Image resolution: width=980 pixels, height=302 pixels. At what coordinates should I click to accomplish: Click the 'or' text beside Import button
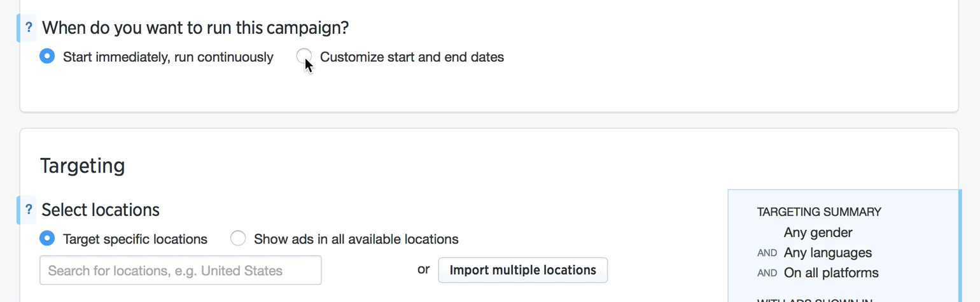point(424,270)
